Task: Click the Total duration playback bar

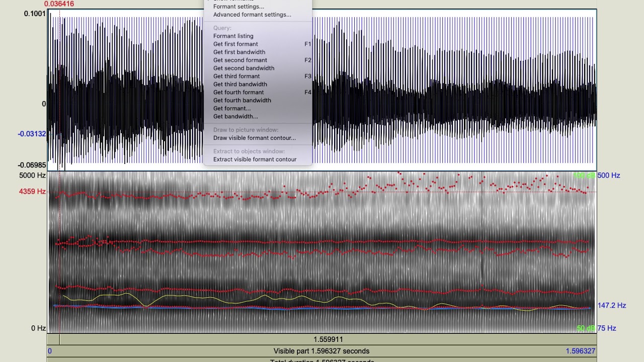Action: pos(321,360)
